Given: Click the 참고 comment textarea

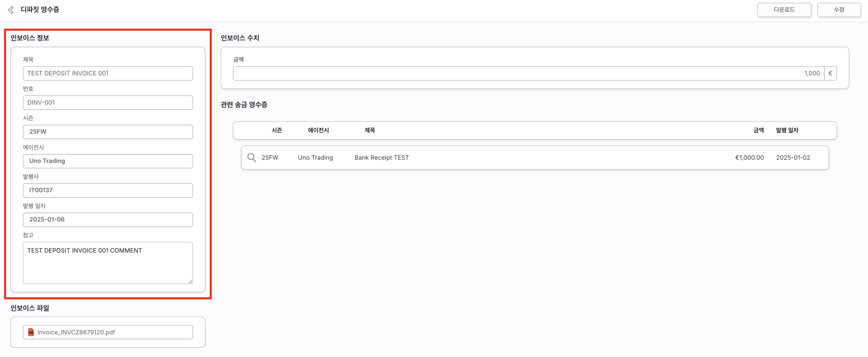Looking at the screenshot, I should click(x=108, y=262).
